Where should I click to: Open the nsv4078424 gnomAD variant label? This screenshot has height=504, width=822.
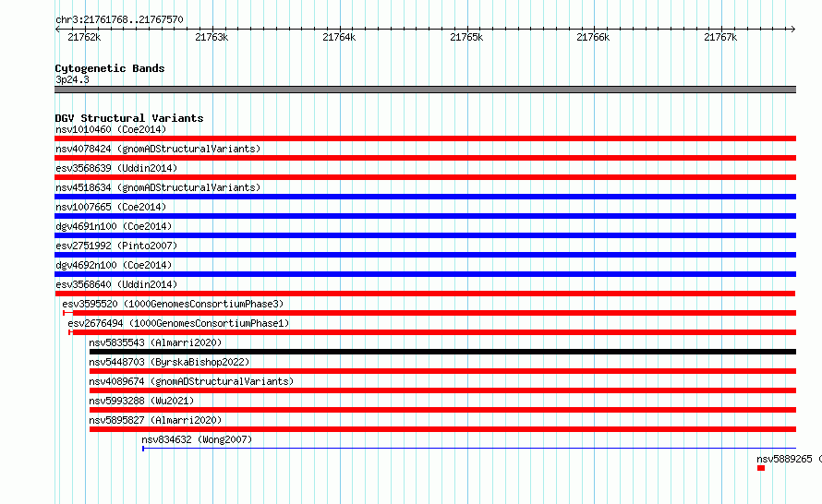click(158, 149)
